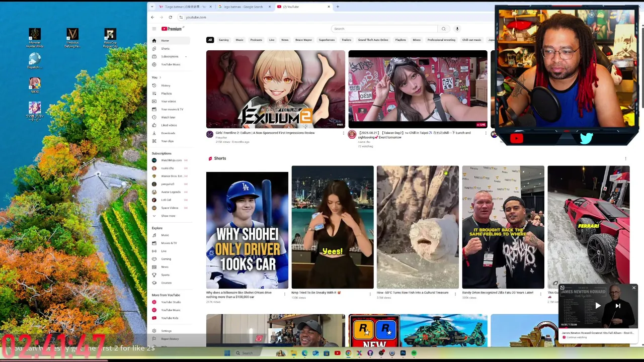
Task: Open Shorts shelf three-dot menu
Action: (625, 158)
